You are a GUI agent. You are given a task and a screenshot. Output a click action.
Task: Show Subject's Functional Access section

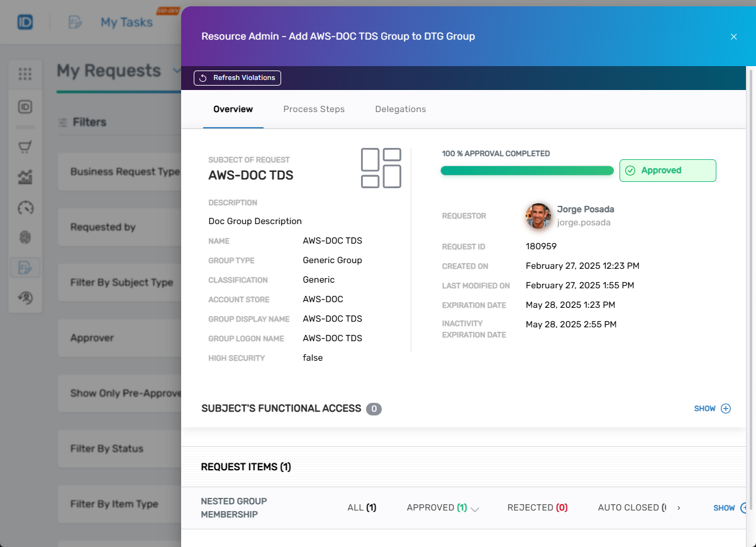(x=712, y=409)
